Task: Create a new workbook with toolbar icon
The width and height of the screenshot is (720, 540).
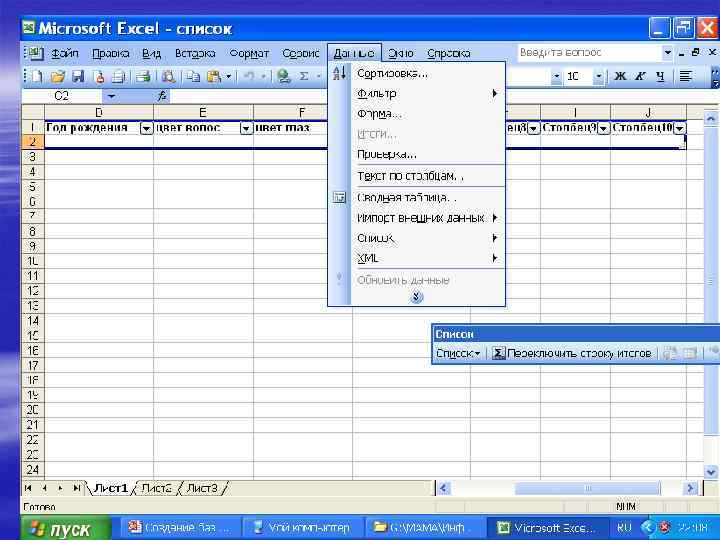Action: coord(37,76)
